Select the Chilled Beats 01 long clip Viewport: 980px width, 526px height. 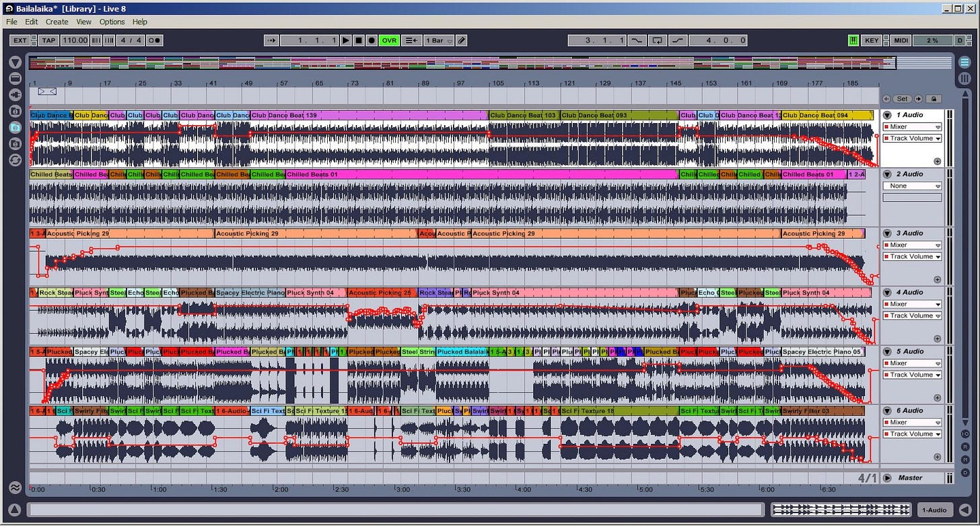tap(481, 174)
